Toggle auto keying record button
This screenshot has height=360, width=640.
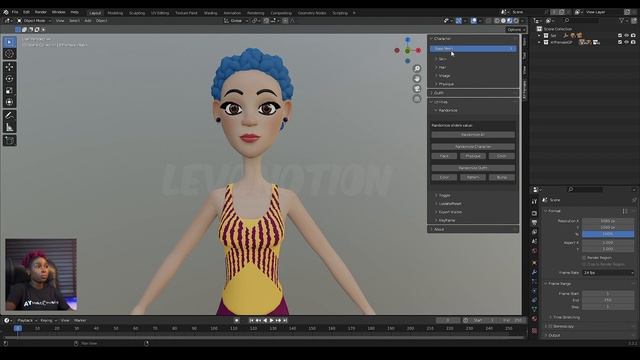pos(236,320)
